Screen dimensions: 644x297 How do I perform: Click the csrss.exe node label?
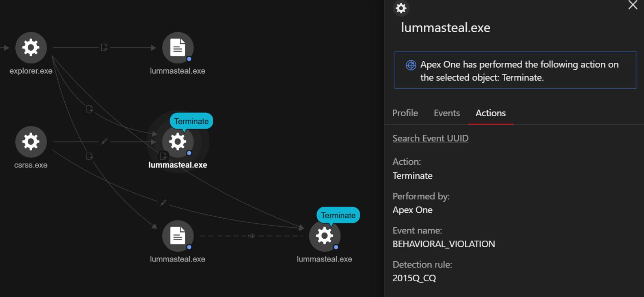tap(31, 165)
